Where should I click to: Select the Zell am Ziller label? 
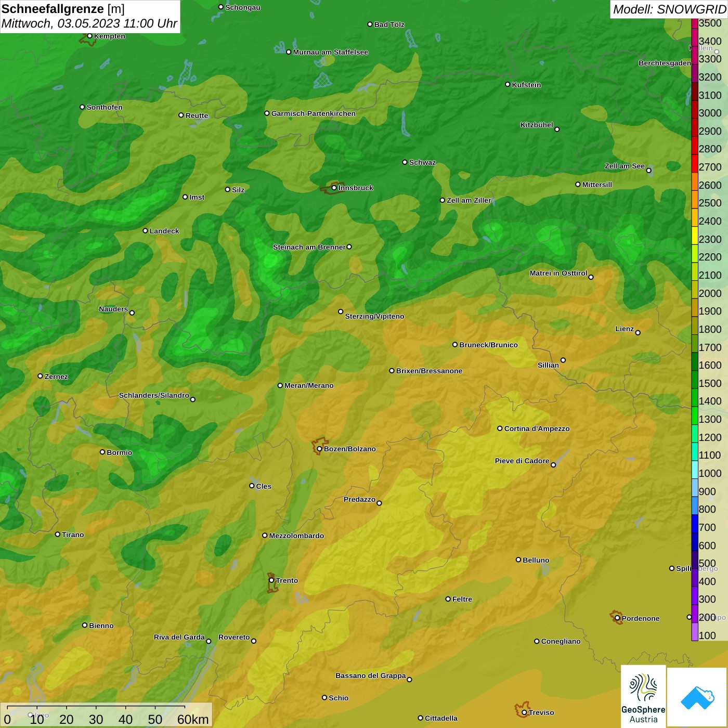point(469,200)
